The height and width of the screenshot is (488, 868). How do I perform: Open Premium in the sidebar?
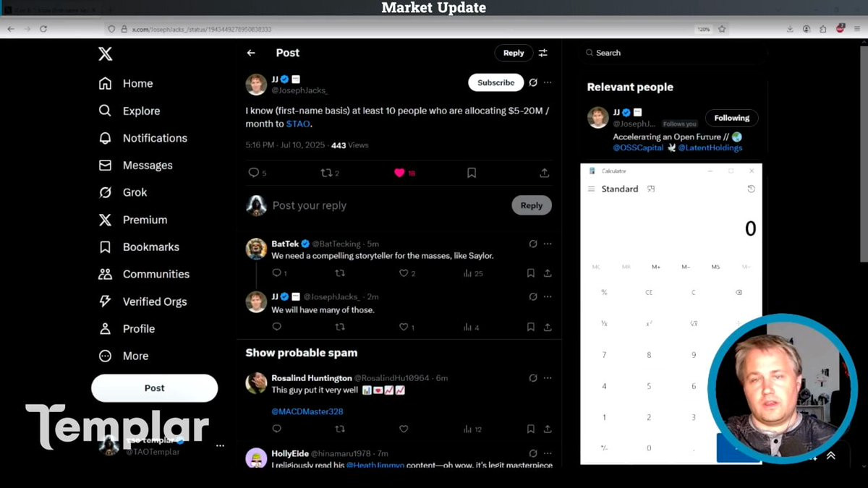click(x=133, y=220)
